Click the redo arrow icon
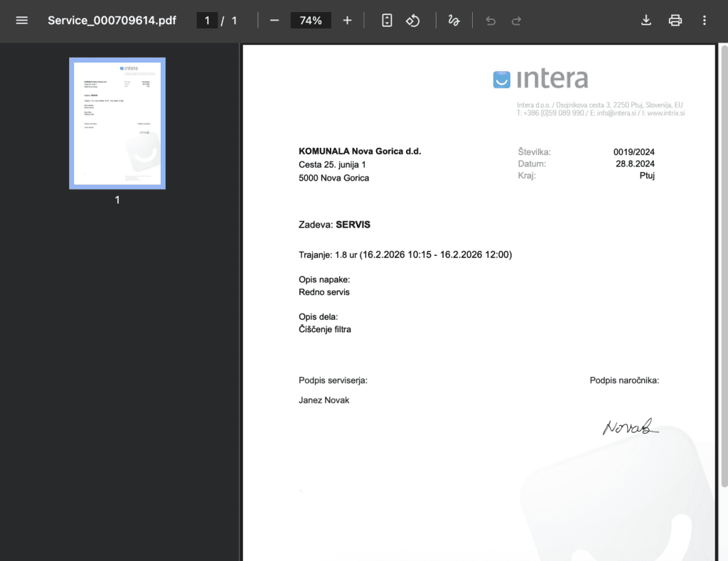This screenshot has height=561, width=728. (517, 21)
